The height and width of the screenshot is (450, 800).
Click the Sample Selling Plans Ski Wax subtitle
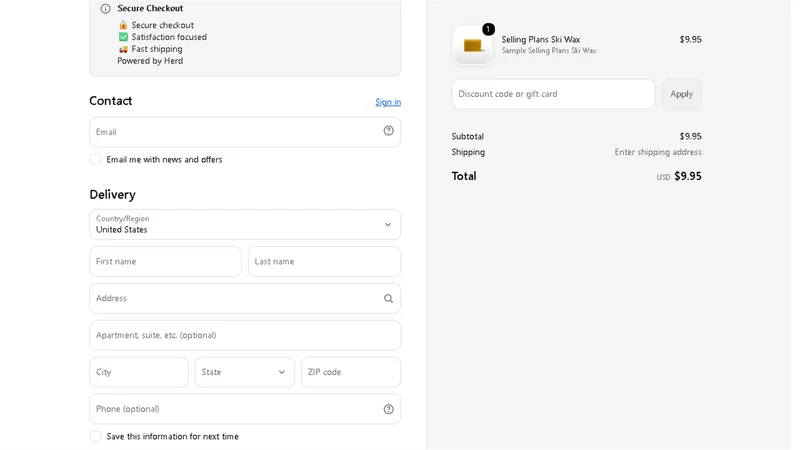coord(549,51)
